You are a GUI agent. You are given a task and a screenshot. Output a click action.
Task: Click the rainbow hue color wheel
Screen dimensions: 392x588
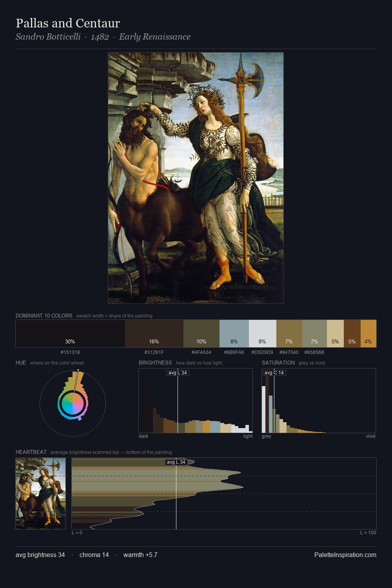click(x=73, y=404)
